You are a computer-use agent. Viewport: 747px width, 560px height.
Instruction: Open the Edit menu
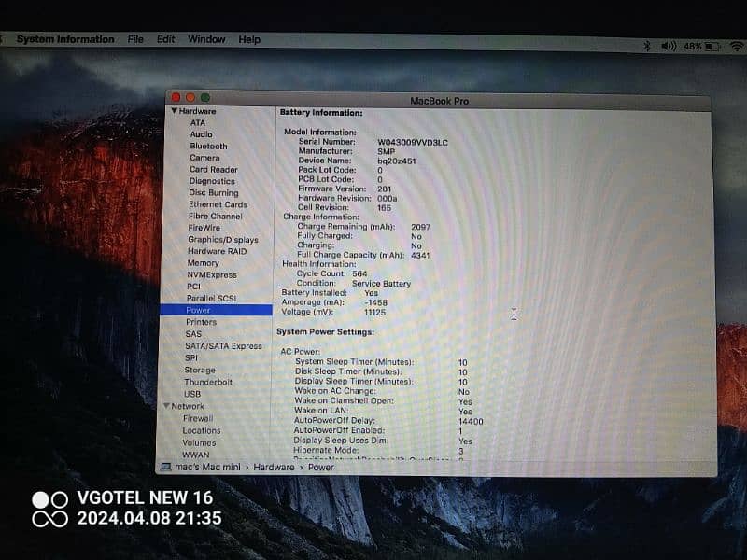pyautogui.click(x=166, y=39)
